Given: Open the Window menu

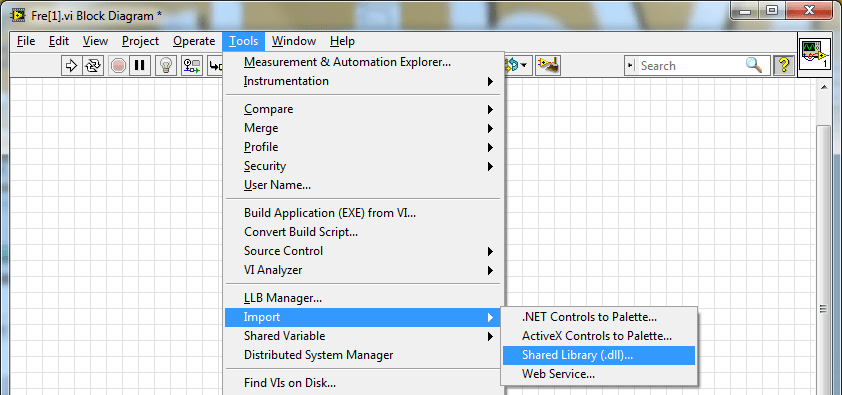Looking at the screenshot, I should tap(294, 41).
